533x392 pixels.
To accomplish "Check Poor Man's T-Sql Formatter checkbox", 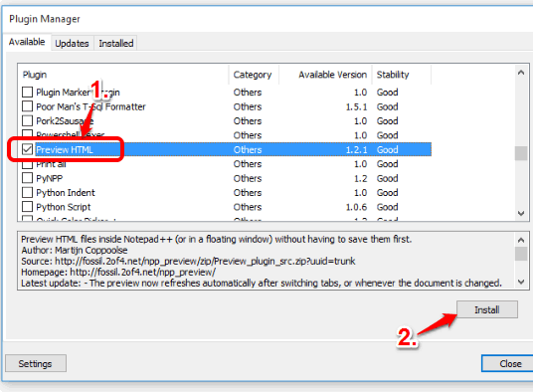I will (27, 106).
